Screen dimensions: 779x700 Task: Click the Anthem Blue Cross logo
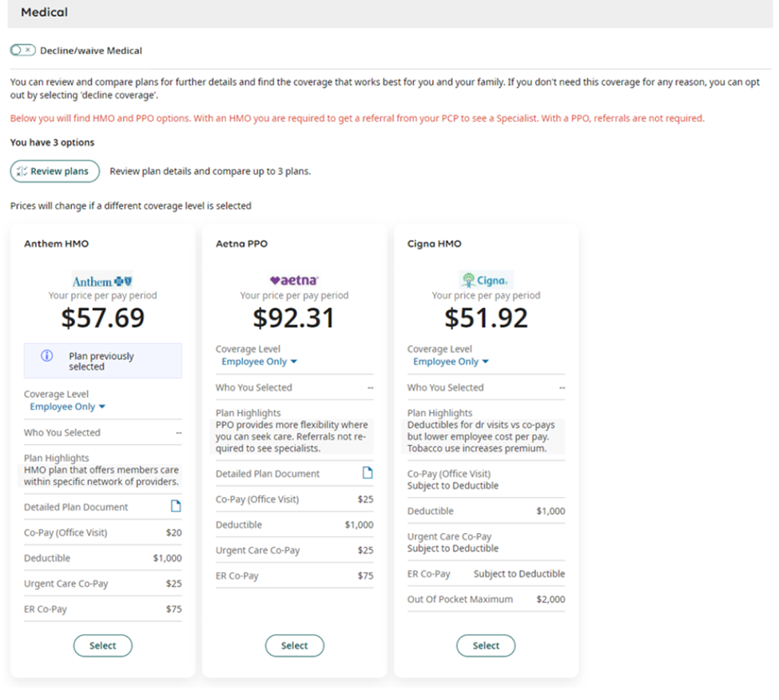[102, 280]
